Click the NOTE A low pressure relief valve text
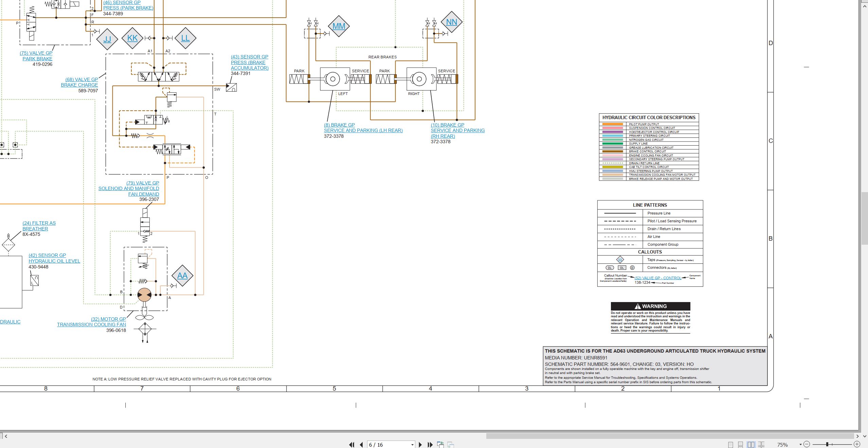The width and height of the screenshot is (868, 448). (x=182, y=379)
